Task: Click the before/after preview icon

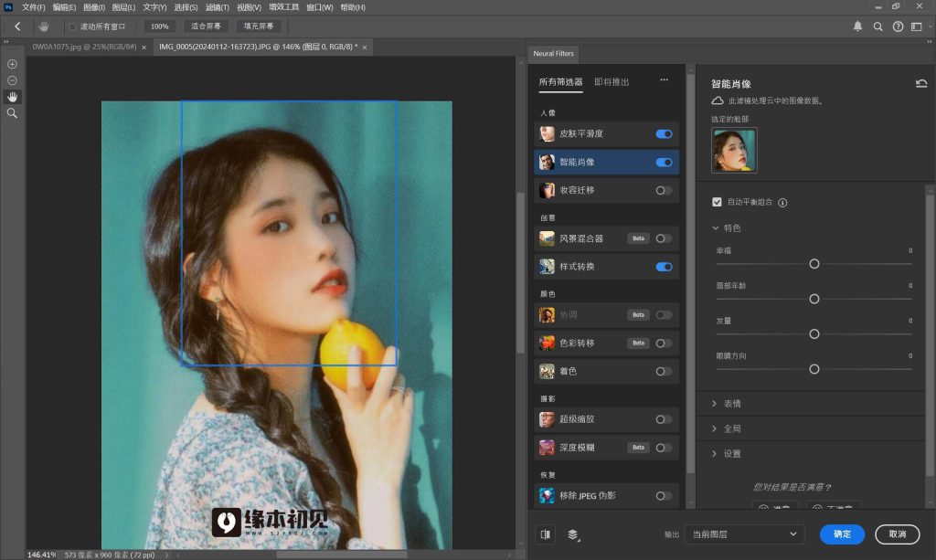Action: 546,534
